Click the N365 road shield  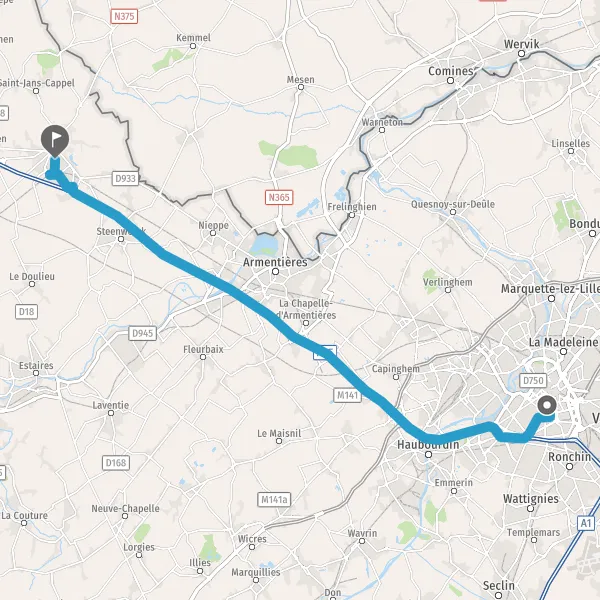coord(279,197)
